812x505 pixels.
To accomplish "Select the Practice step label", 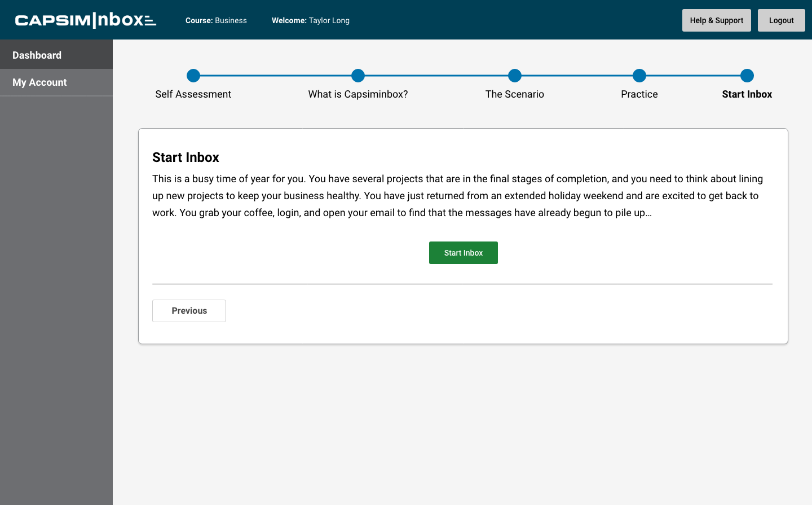I will [x=639, y=94].
